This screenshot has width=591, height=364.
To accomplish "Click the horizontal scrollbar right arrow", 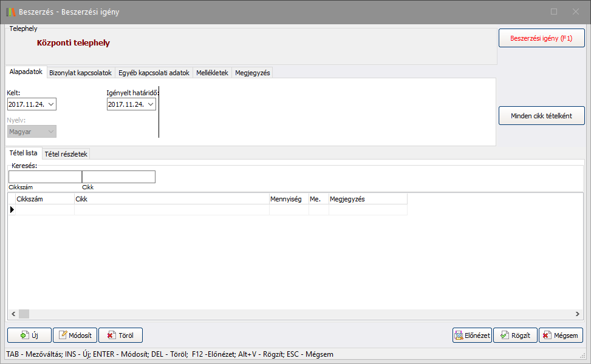I will coord(578,314).
